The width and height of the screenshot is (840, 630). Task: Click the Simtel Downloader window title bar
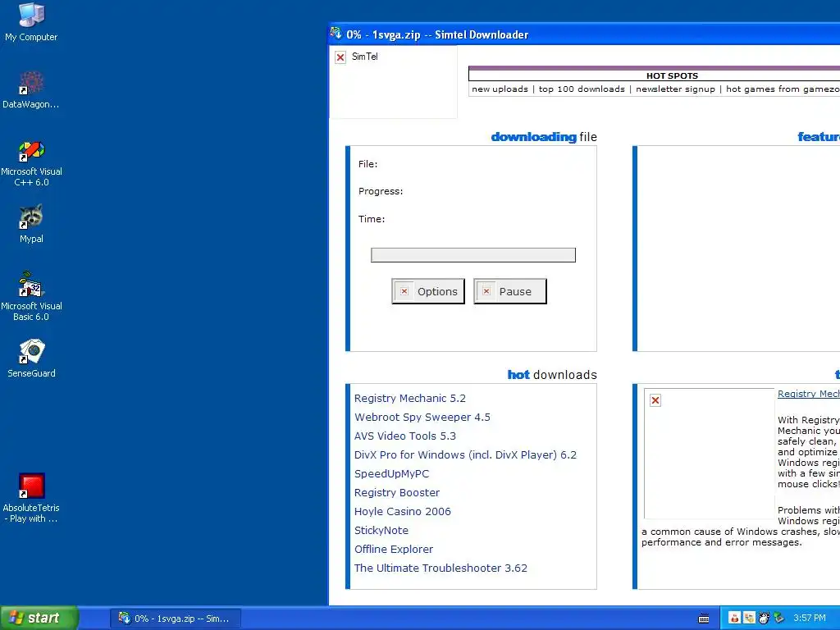[584, 34]
